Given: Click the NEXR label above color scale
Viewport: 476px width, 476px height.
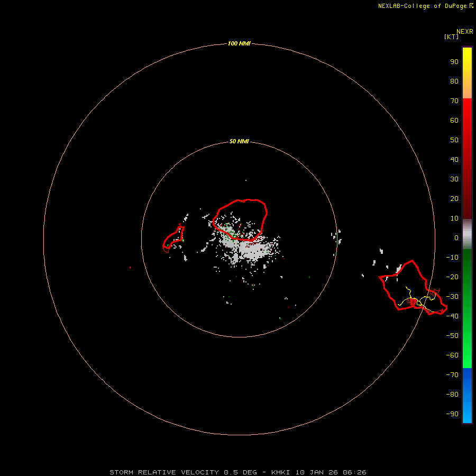Looking at the screenshot, I should pos(465,32).
